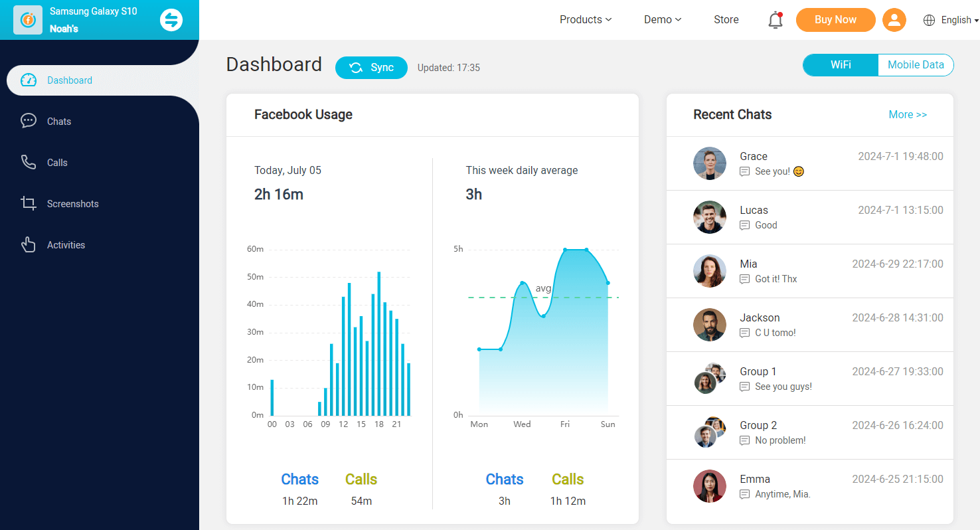Click timestamp '2024-6-29 22:17:00'

pos(898,264)
